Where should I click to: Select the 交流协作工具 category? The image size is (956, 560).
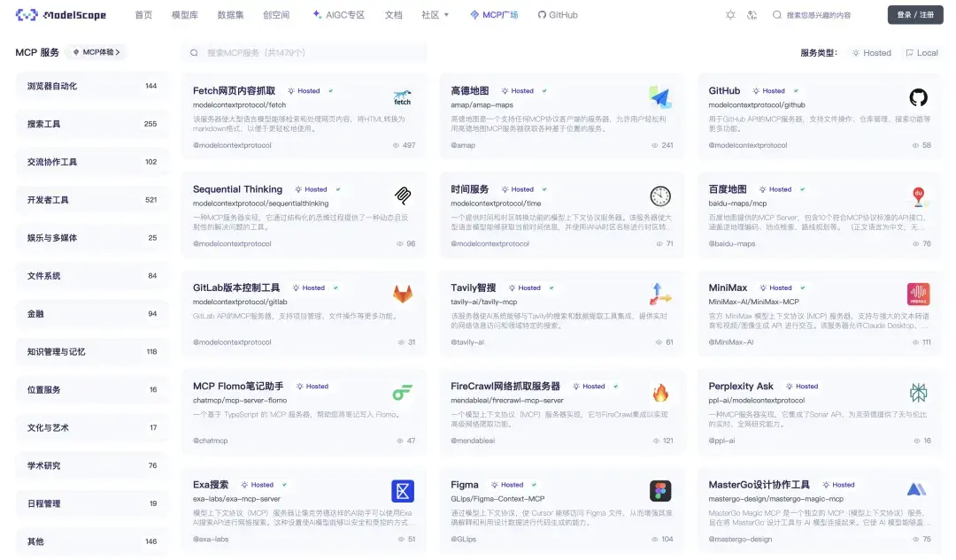click(92, 162)
